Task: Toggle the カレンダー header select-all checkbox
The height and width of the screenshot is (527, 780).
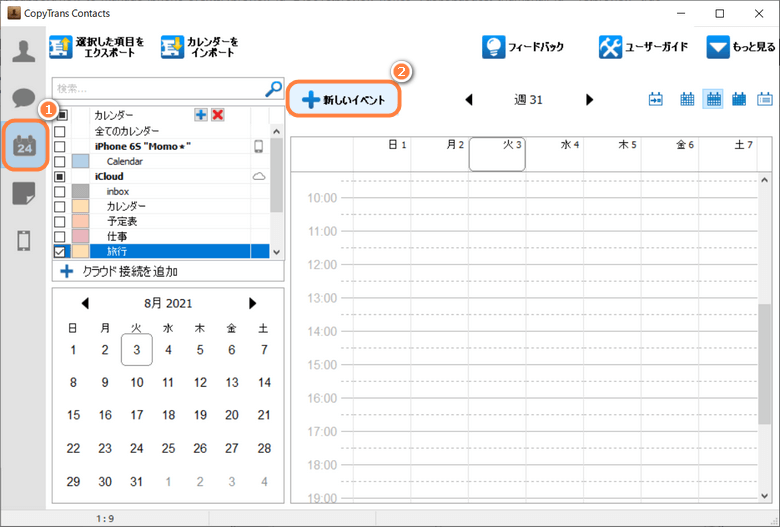Action: tap(62, 115)
